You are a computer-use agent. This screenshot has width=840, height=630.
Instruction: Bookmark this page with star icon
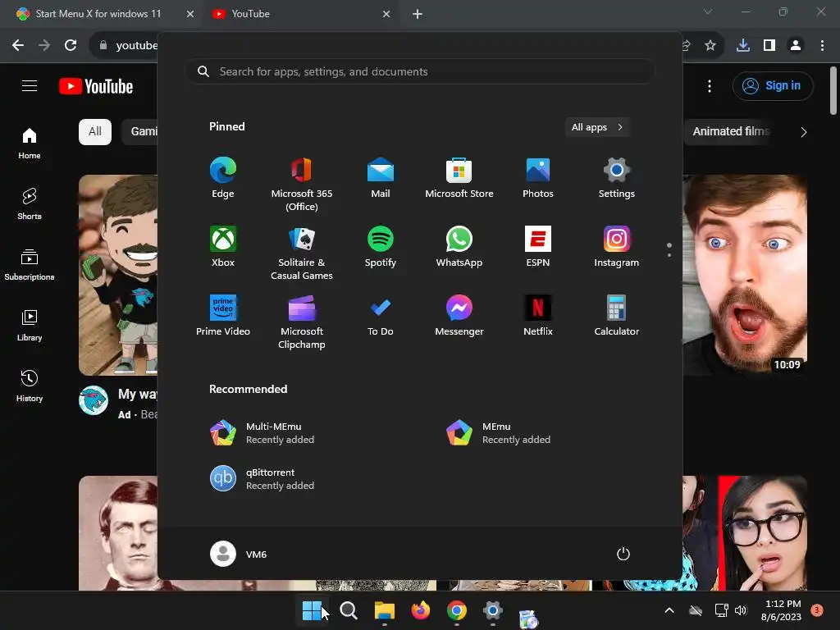pos(710,46)
